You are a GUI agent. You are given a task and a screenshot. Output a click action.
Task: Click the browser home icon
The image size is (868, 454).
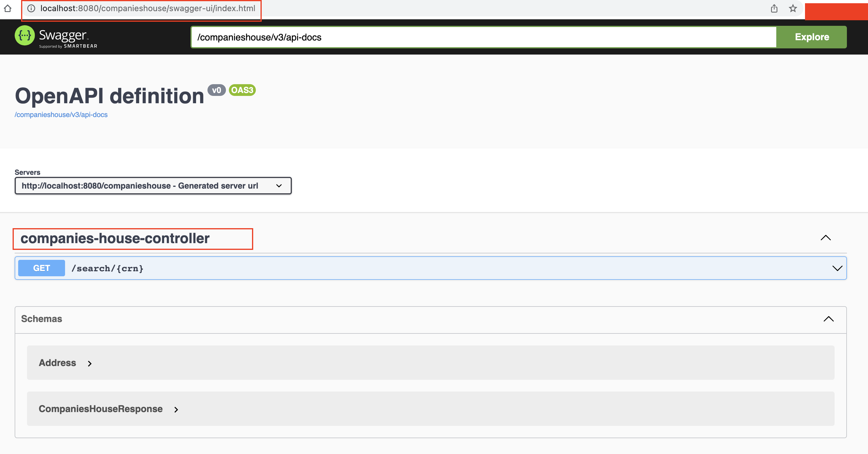pos(8,8)
